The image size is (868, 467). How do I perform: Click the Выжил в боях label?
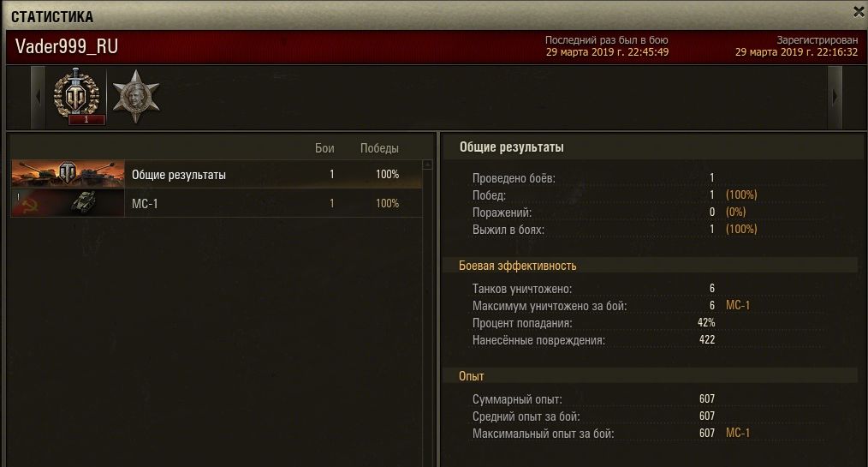click(x=508, y=230)
